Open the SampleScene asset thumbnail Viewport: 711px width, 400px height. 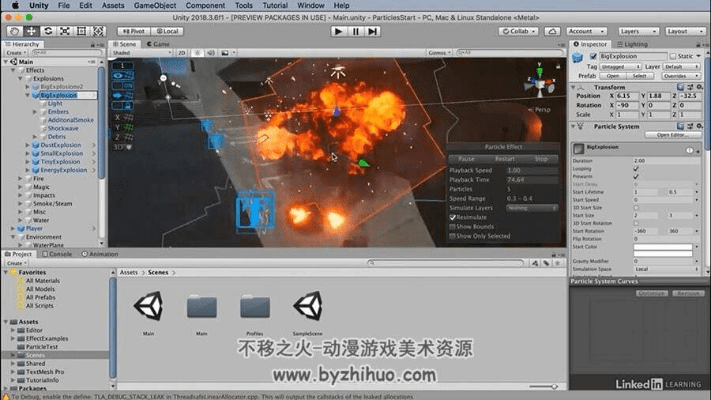308,306
